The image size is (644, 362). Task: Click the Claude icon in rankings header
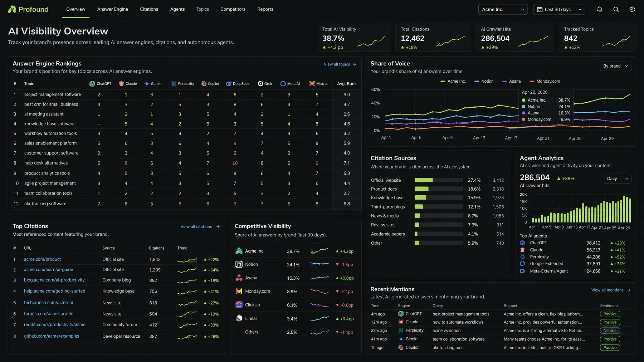(x=121, y=84)
